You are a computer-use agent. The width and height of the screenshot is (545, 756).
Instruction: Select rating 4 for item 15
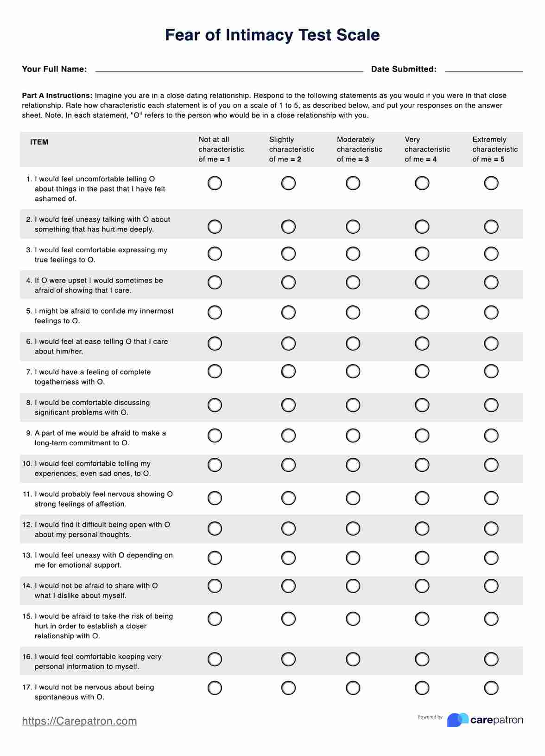[422, 619]
